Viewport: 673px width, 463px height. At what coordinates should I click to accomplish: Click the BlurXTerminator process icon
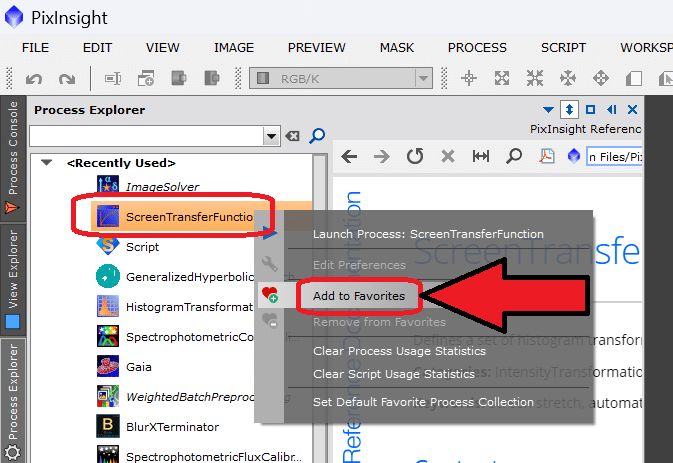108,426
